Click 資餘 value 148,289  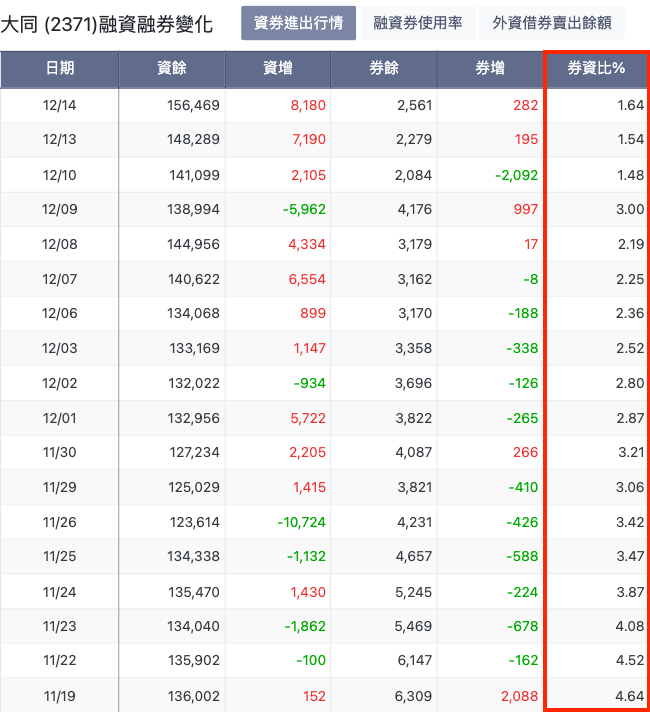coord(193,139)
